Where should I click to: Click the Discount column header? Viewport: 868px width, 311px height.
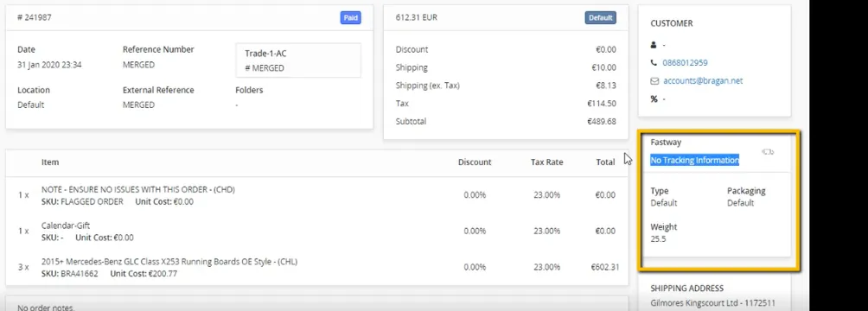(x=475, y=162)
